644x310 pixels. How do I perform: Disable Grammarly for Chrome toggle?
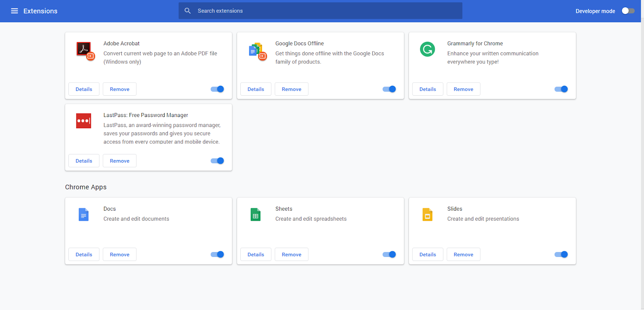[x=561, y=89]
